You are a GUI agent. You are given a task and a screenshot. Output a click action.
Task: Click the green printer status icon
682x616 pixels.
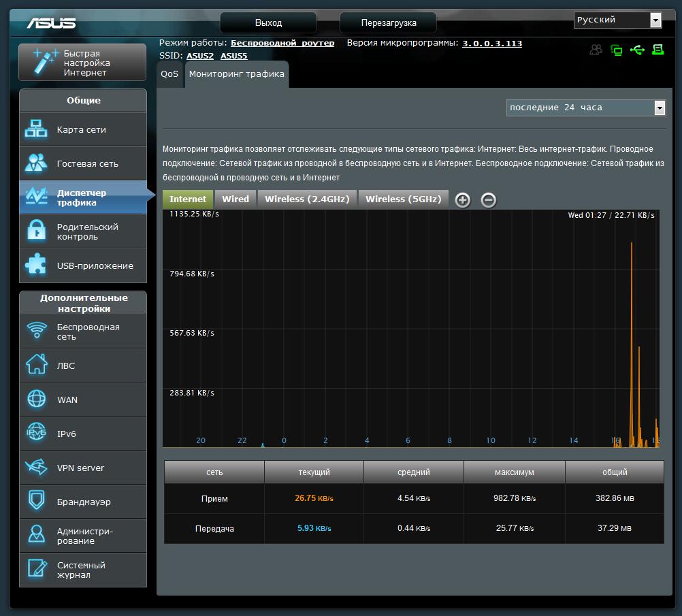click(x=657, y=50)
